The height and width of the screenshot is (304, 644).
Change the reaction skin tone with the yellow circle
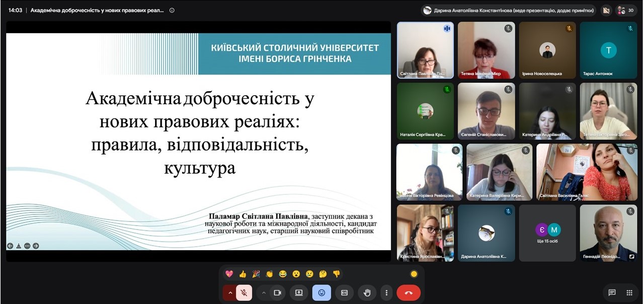click(414, 274)
